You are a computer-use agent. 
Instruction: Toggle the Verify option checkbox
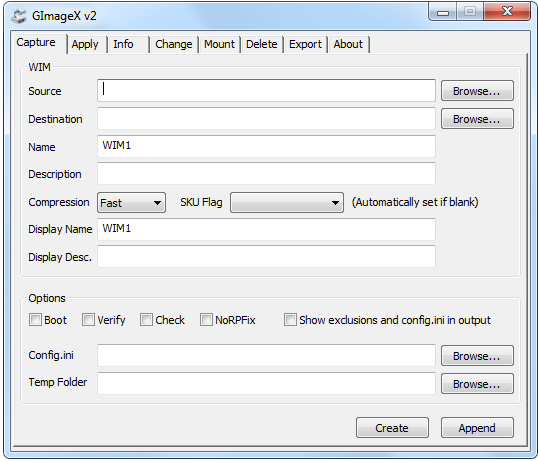coord(88,320)
